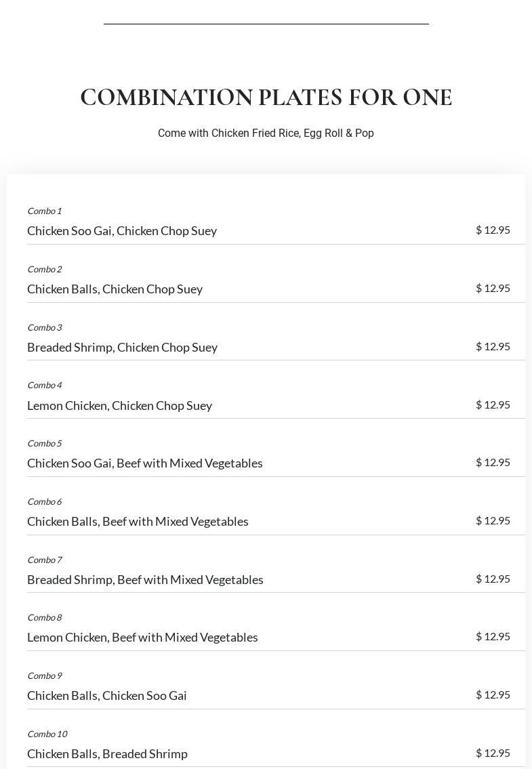Viewport: 532px width, 769px height.
Task: Click the Combo 1 price $12.95
Action: pyautogui.click(x=493, y=230)
